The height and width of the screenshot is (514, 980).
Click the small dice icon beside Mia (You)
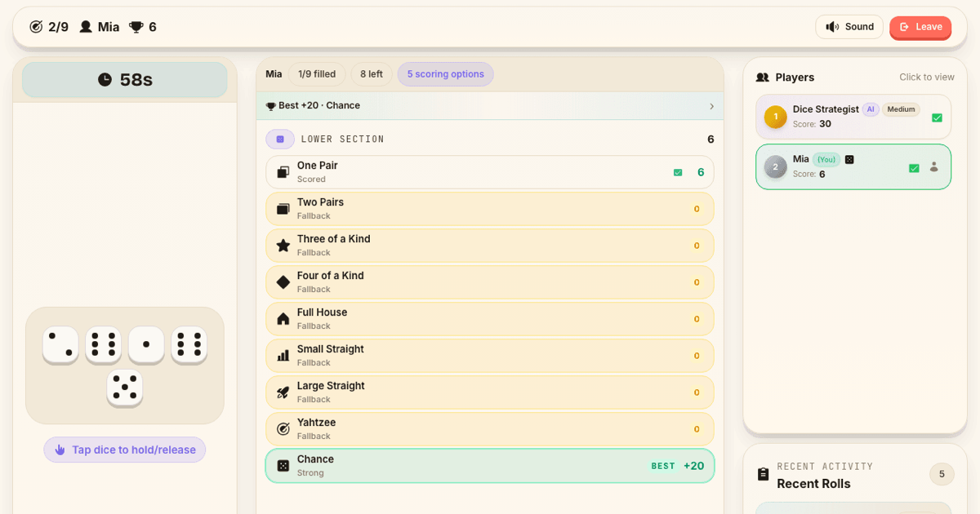(x=849, y=159)
